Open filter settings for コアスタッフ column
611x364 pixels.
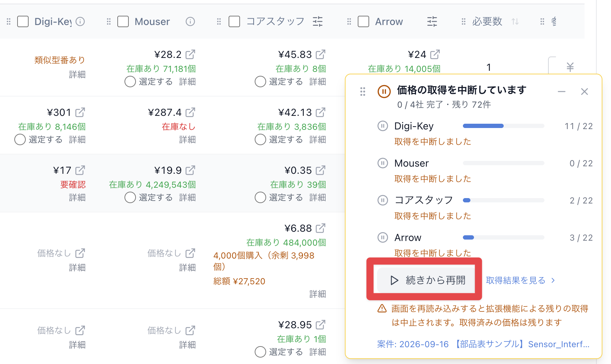pyautogui.click(x=318, y=21)
